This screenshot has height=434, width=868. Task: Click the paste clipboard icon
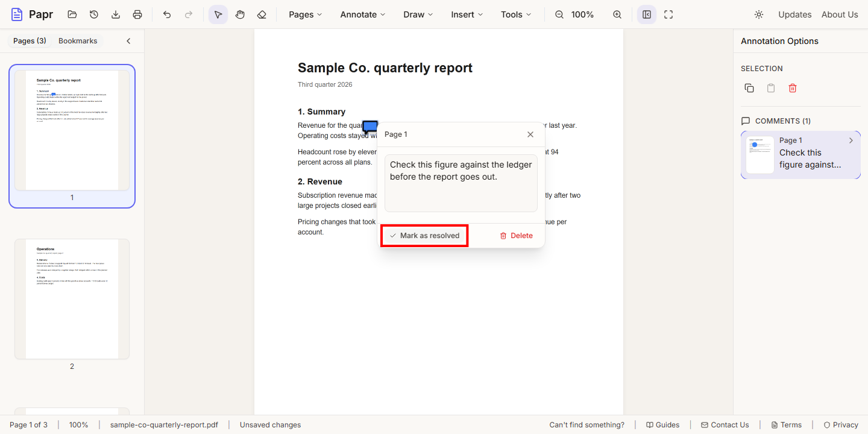771,88
